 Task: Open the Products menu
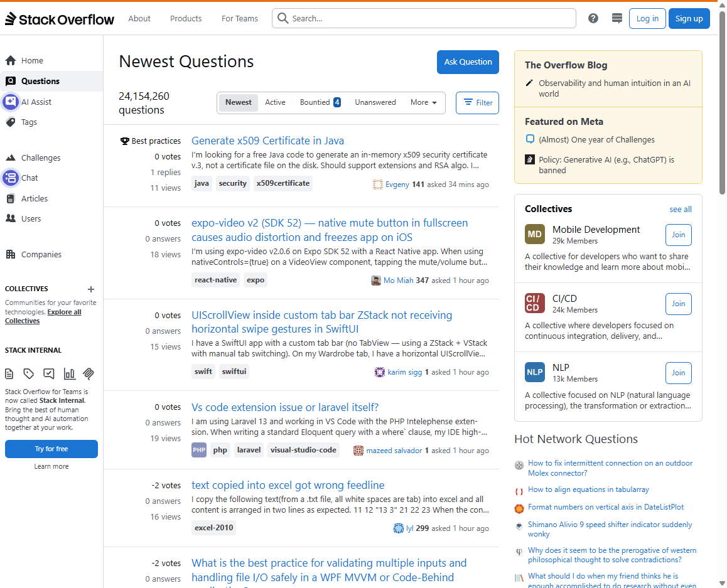[x=186, y=19]
